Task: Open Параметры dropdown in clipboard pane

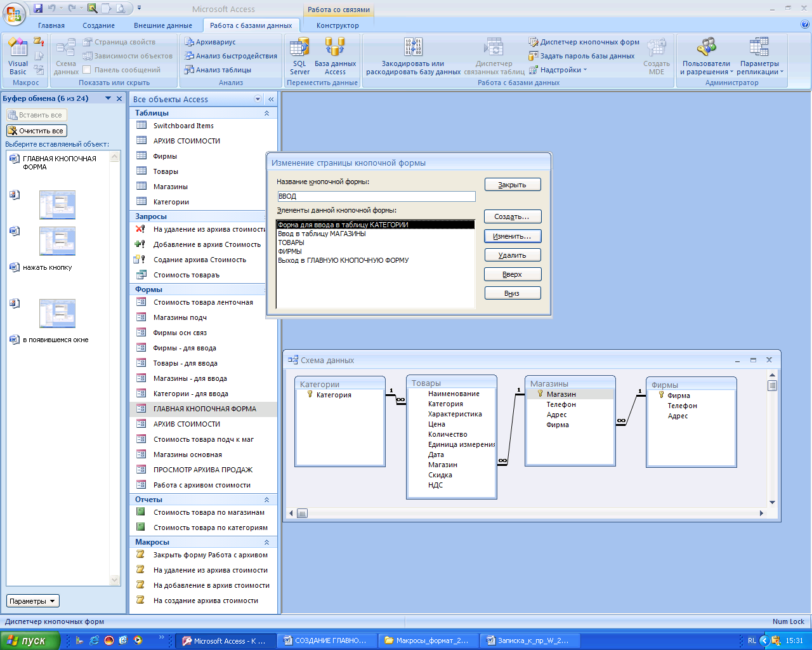Action: coord(32,601)
